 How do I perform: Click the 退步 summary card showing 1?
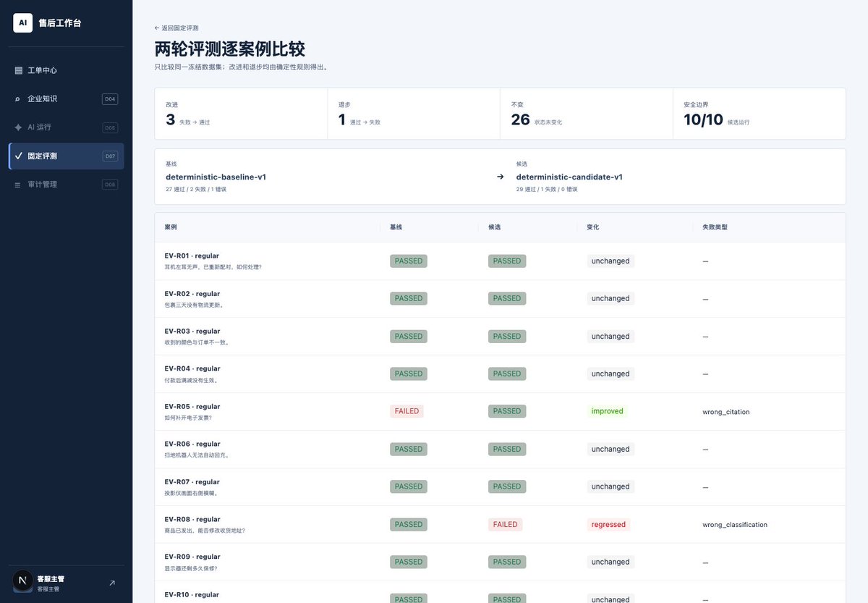click(x=414, y=114)
